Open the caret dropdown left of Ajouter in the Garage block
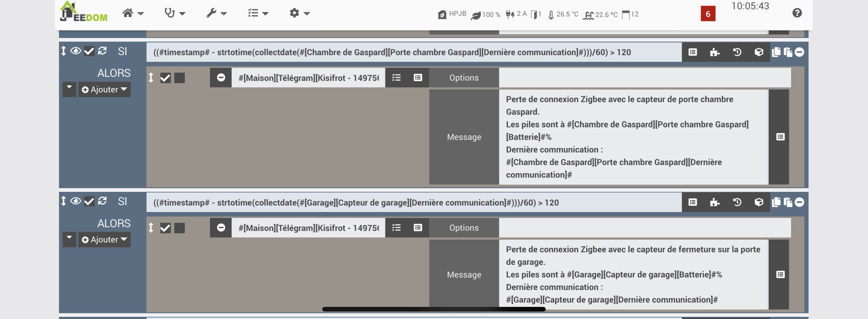The width and height of the screenshot is (868, 319). tap(70, 239)
